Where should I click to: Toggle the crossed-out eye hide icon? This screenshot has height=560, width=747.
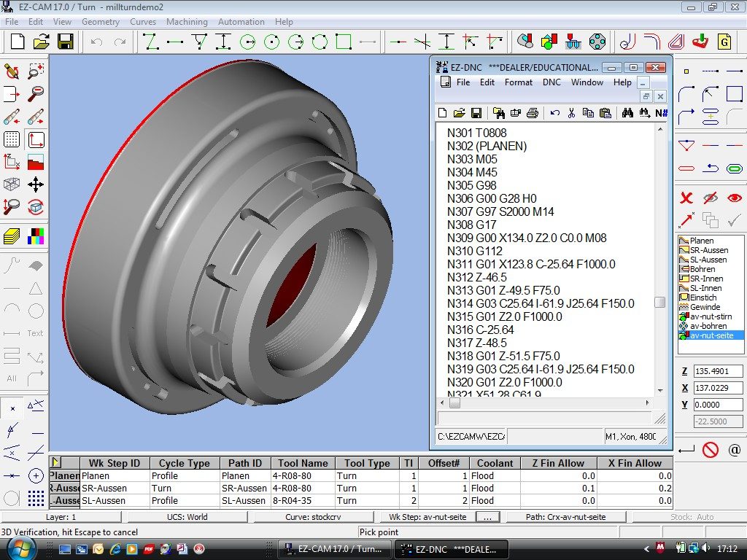pyautogui.click(x=710, y=198)
